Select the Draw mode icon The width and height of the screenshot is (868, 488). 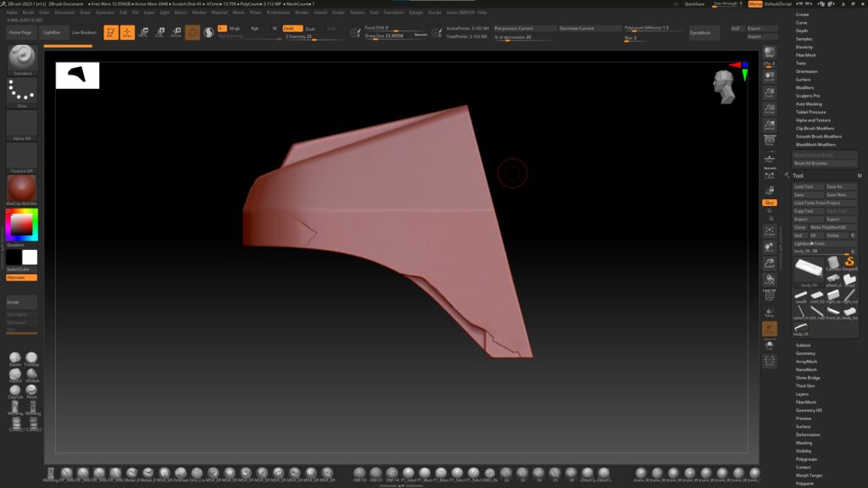(126, 32)
